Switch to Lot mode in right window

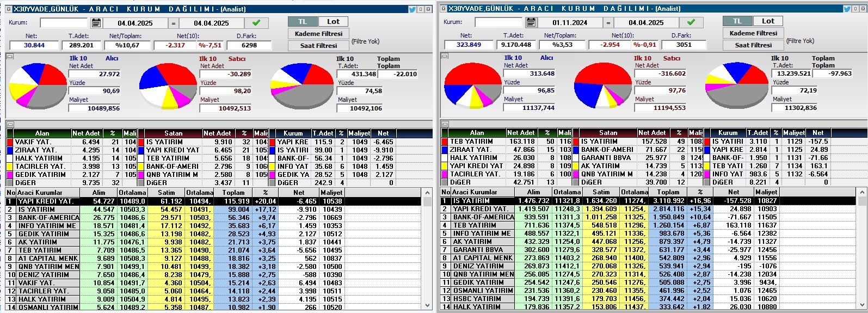[x=768, y=21]
